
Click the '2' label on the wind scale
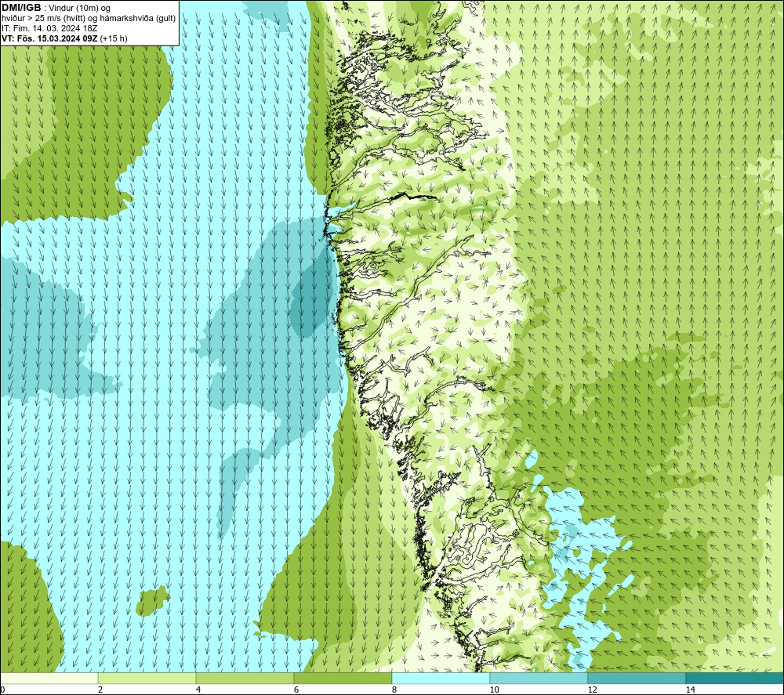100,690
